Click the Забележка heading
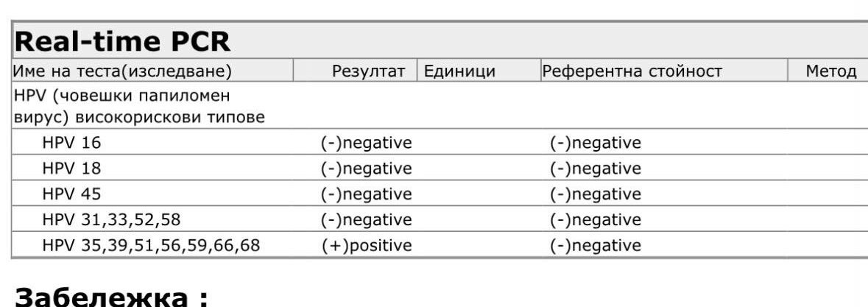The height and width of the screenshot is (307, 868). (110, 297)
